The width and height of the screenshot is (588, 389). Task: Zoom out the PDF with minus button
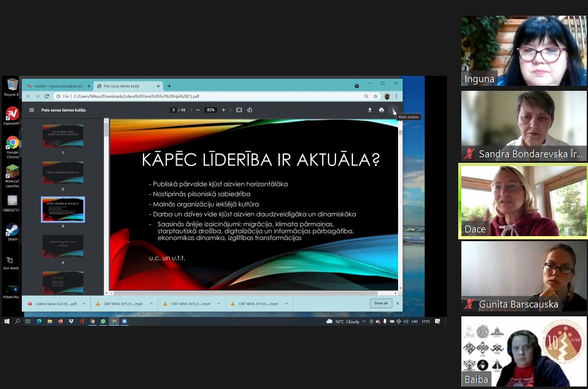197,110
